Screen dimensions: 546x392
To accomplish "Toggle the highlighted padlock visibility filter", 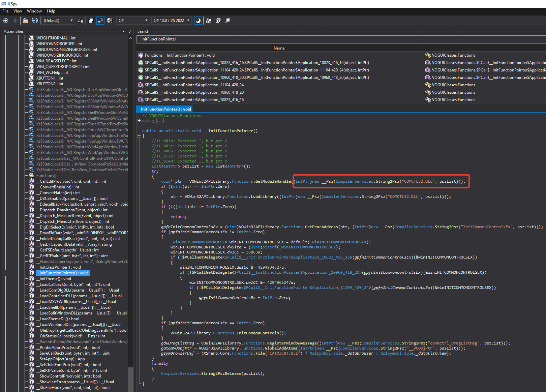I will [100, 21].
